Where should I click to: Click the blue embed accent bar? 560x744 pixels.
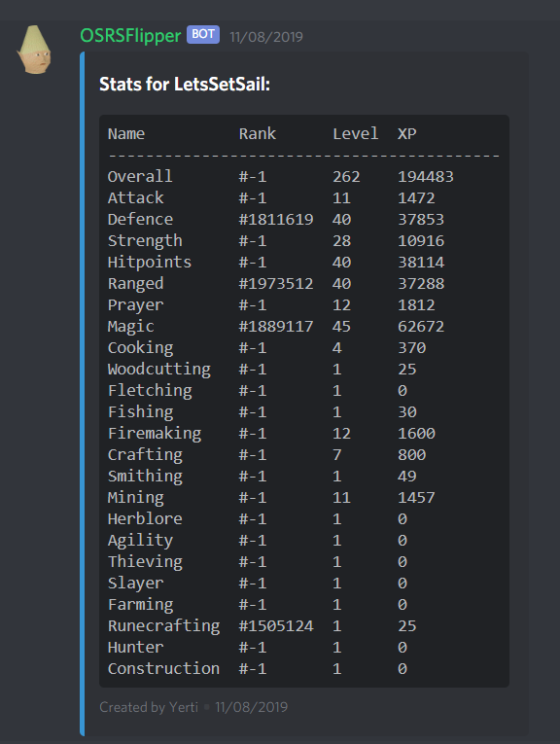point(82,394)
